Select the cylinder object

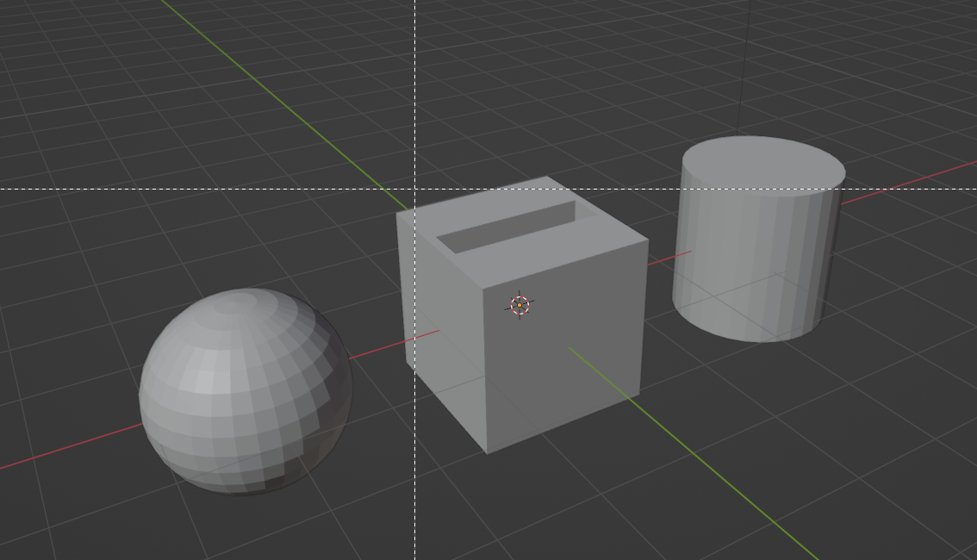[x=759, y=239]
